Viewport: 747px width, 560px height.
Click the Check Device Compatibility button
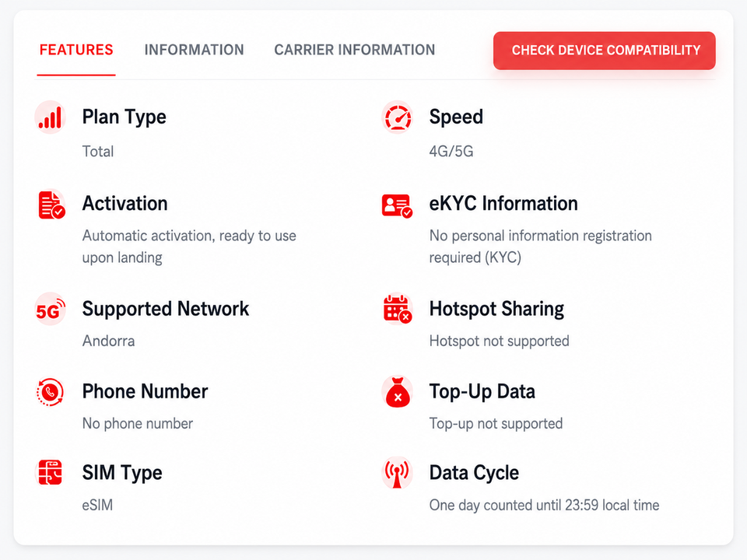point(604,51)
